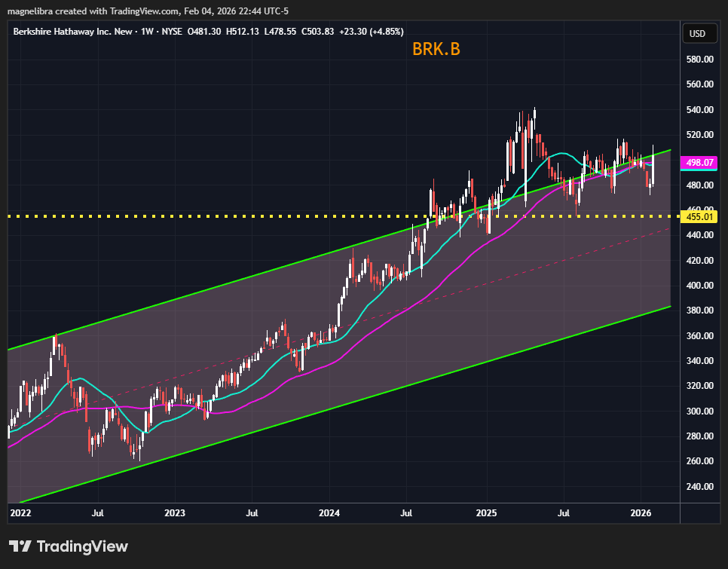The width and height of the screenshot is (728, 569).
Task: Click the yellow 455.01 price label
Action: [699, 217]
